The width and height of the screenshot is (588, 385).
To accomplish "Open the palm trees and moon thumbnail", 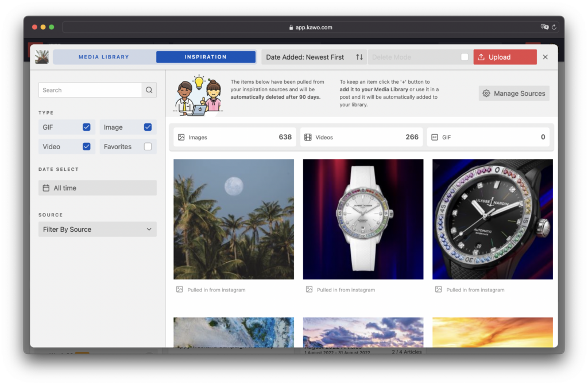I will (x=234, y=219).
